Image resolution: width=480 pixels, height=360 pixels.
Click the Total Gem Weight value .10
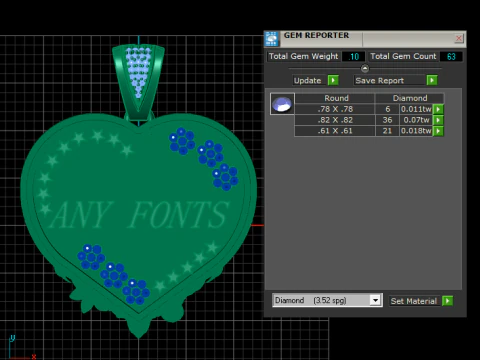pos(354,56)
